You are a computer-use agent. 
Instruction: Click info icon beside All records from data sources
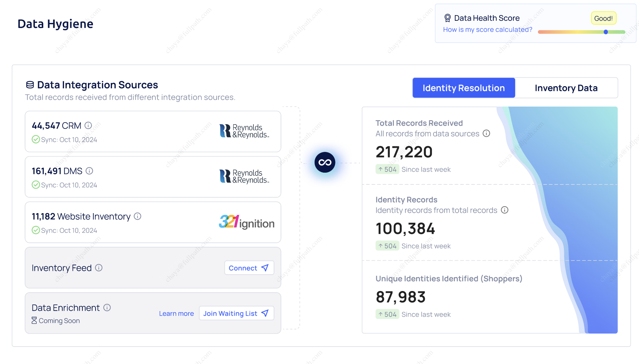point(486,134)
